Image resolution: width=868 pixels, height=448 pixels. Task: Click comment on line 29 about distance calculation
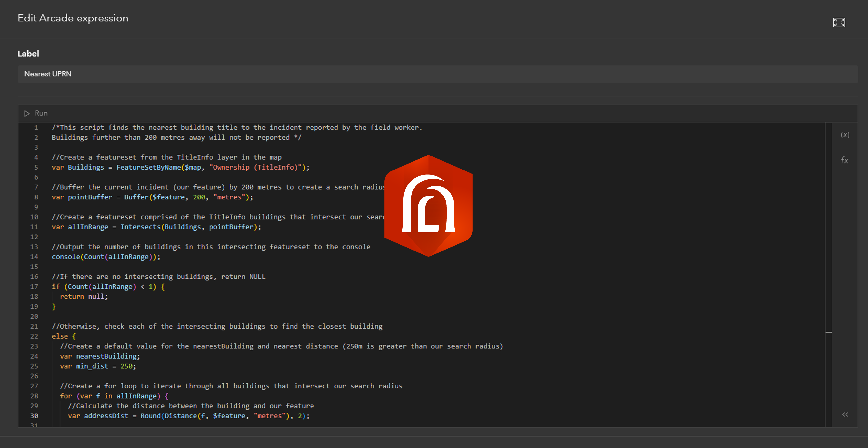point(191,406)
